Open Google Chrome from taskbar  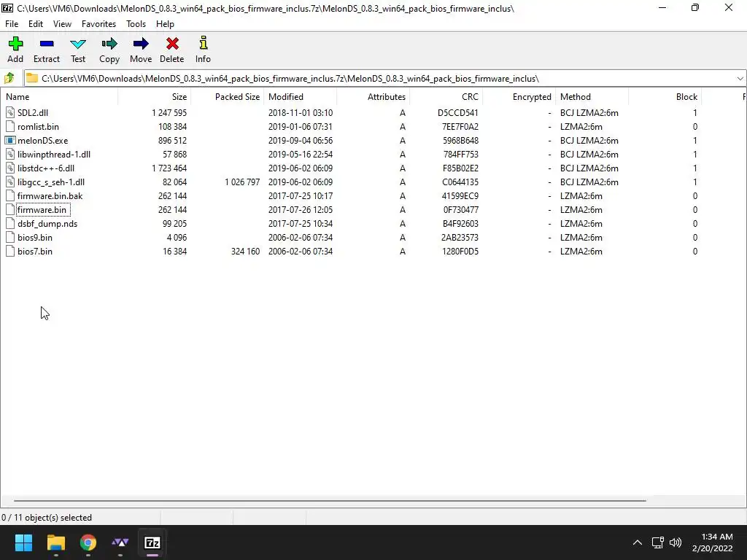[88, 542]
